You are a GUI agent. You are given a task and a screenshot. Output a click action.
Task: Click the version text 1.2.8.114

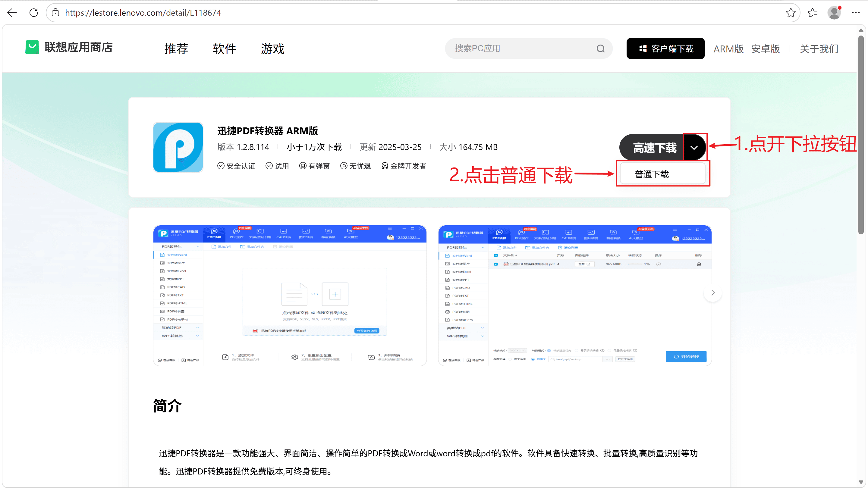(253, 147)
